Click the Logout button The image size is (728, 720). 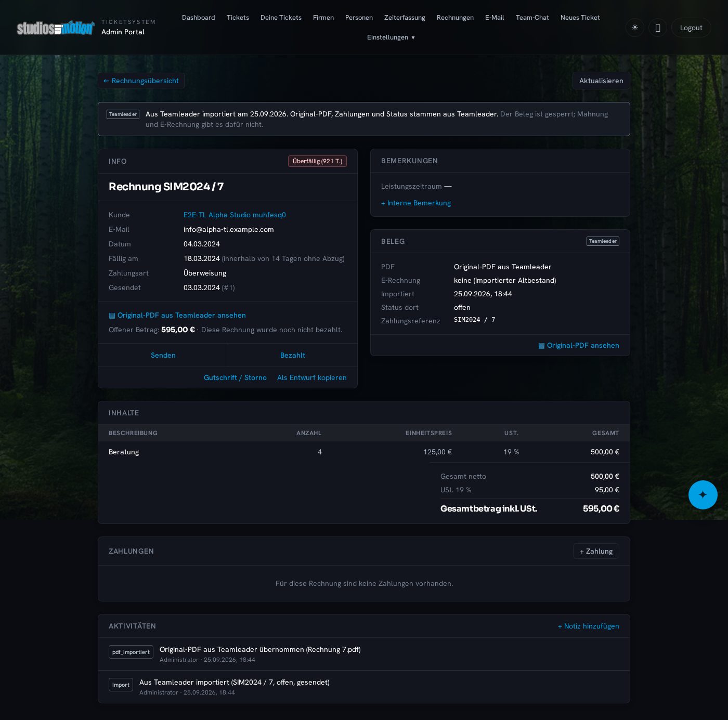pos(691,28)
